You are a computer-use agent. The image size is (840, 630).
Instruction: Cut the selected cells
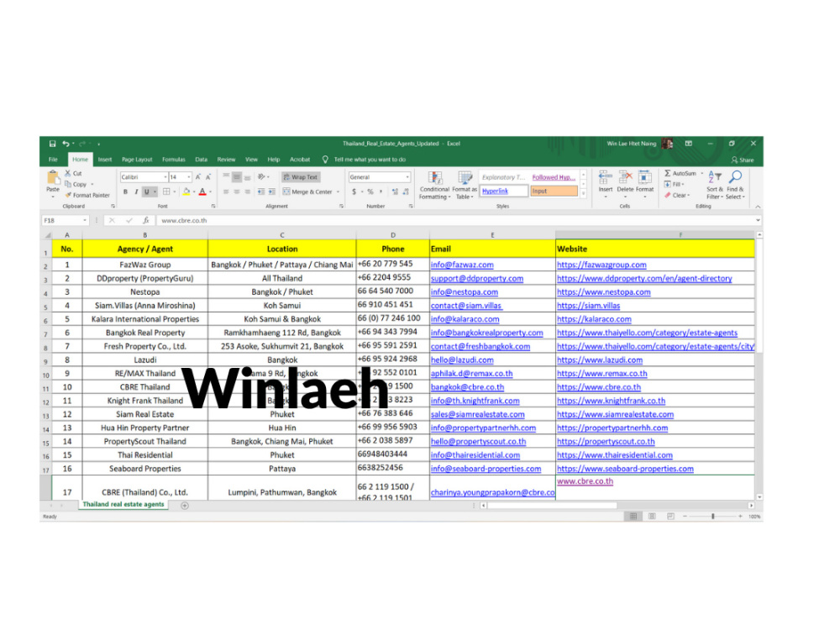(x=73, y=173)
